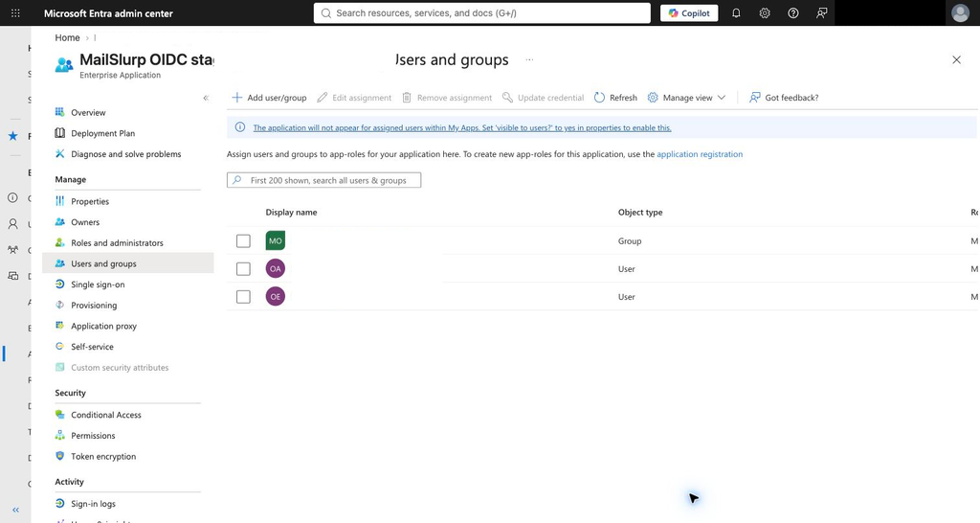Screen dimensions: 980x523
Task: Click the MailSlurp enterprise application icon
Action: click(x=64, y=65)
